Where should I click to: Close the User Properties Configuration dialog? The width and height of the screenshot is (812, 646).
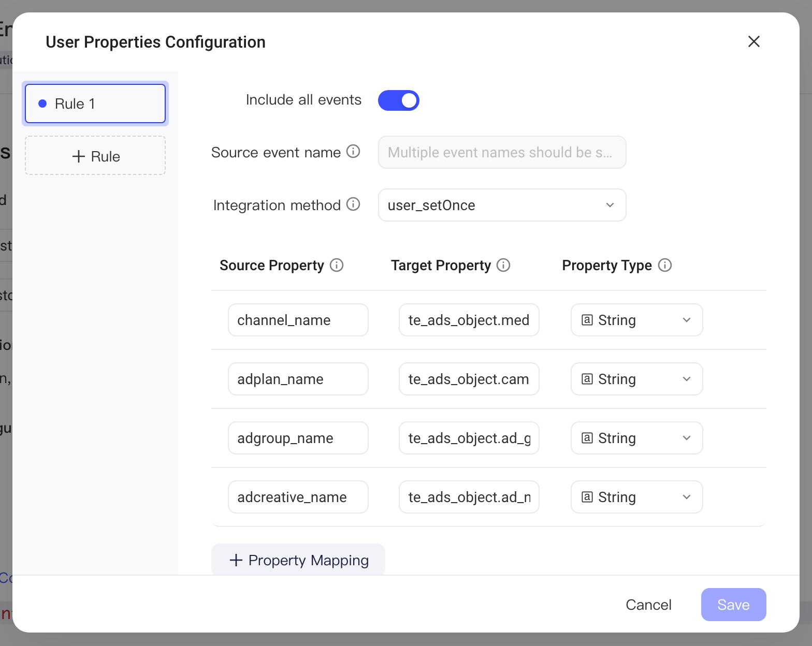click(x=754, y=41)
